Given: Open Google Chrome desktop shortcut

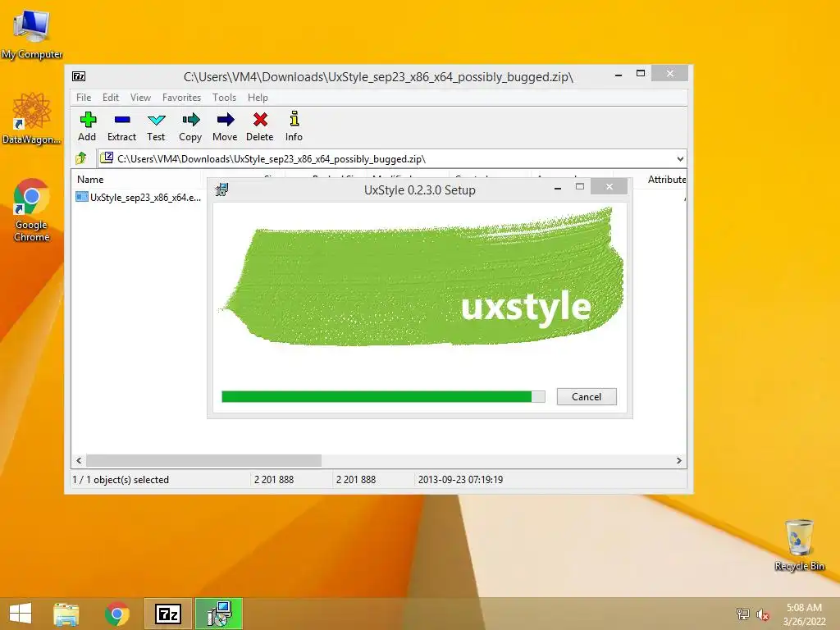Looking at the screenshot, I should click(32, 209).
